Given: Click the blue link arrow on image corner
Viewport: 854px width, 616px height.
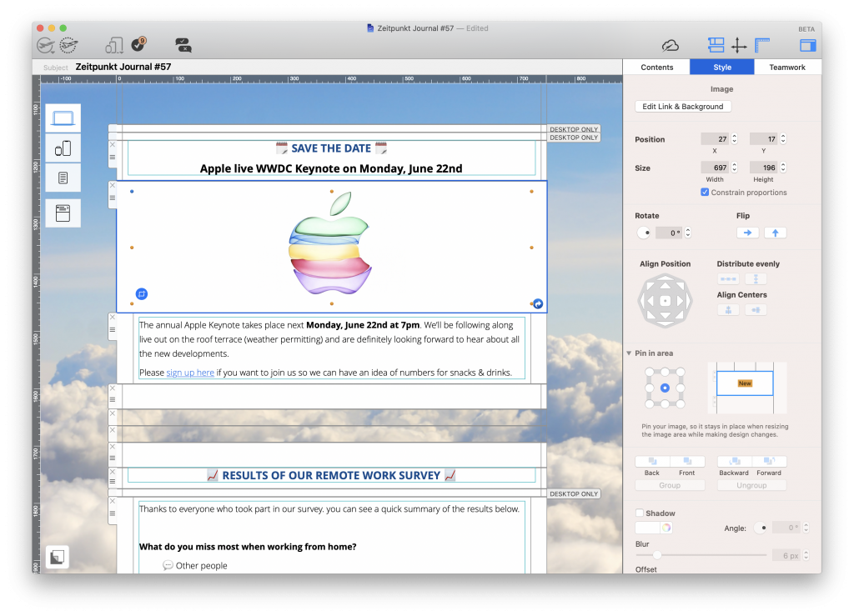Looking at the screenshot, I should pos(538,303).
